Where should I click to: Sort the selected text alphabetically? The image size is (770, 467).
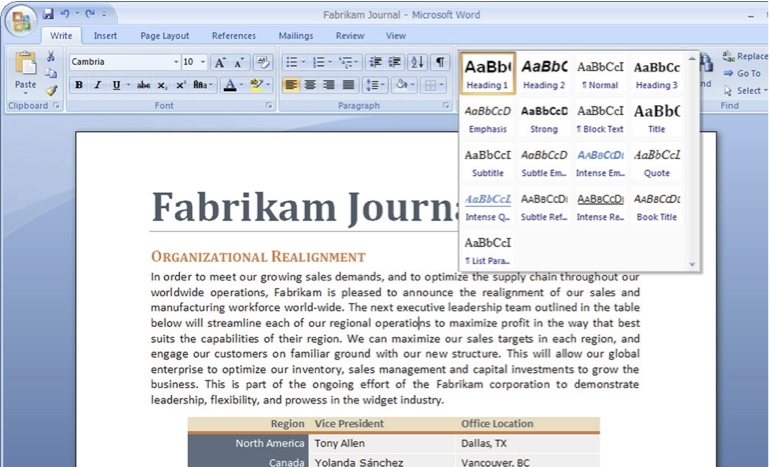pos(417,62)
